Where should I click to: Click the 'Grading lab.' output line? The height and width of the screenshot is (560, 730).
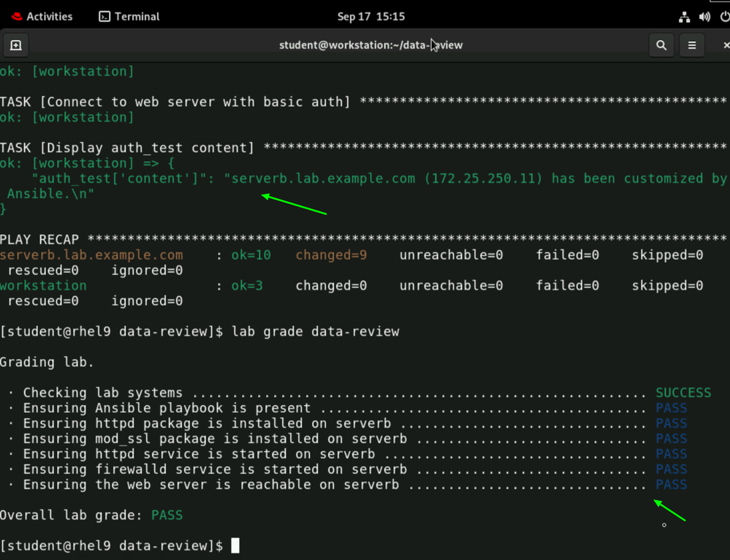[47, 363]
